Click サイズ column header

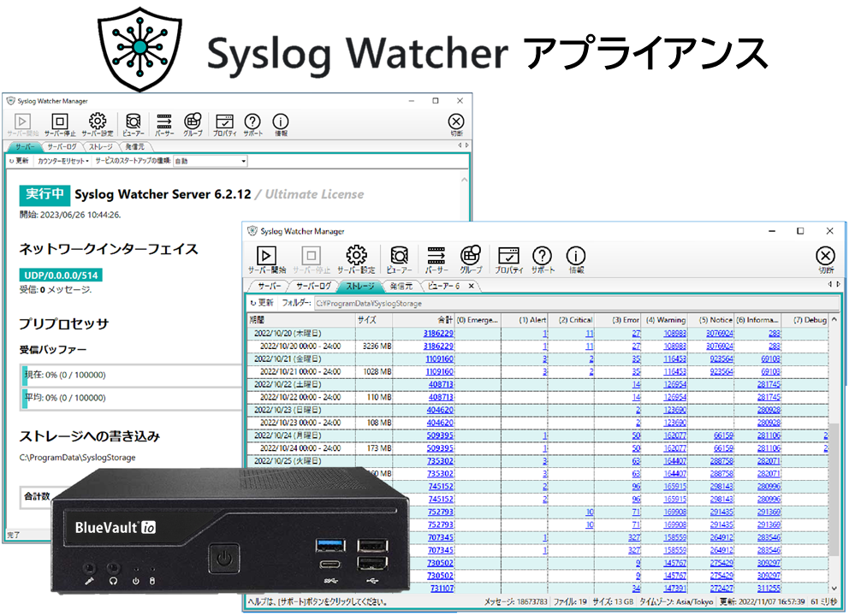click(x=374, y=320)
